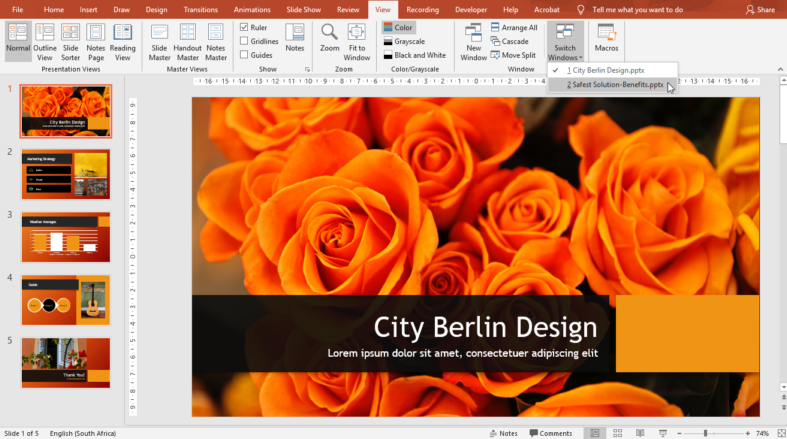
Task: Uncheck the Ruler checkbox
Action: coord(245,28)
